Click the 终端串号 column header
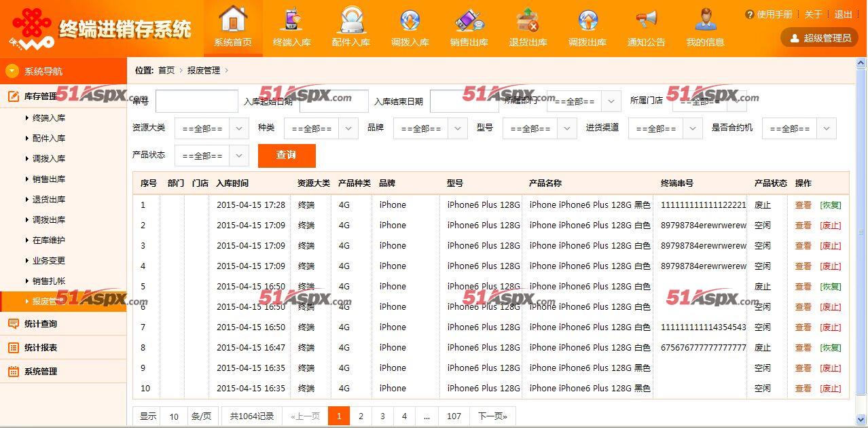 click(677, 183)
